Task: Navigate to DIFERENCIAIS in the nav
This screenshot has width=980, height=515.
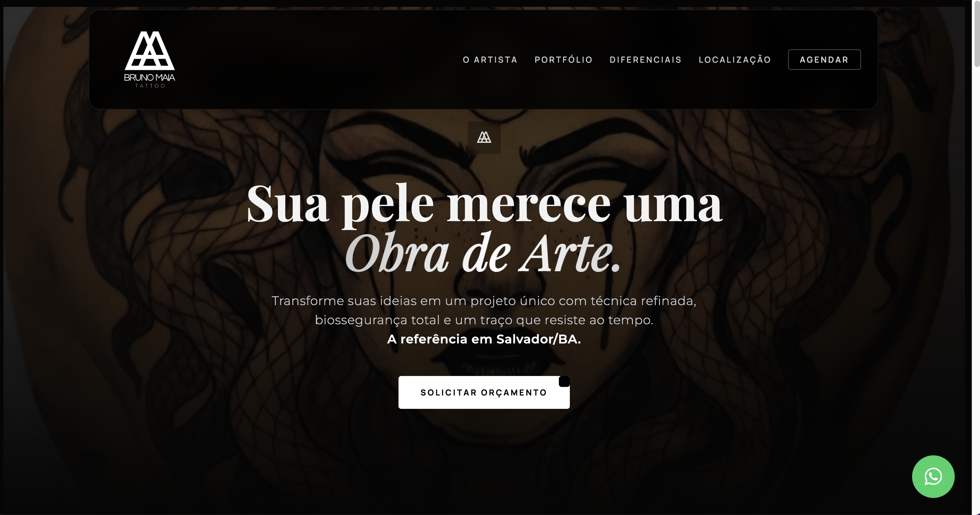Action: pyautogui.click(x=646, y=60)
